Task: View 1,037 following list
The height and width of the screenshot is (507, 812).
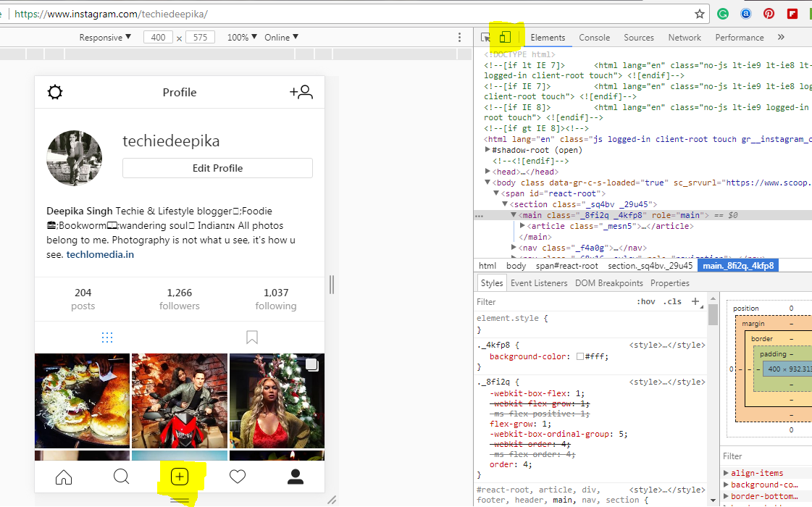Action: tap(275, 299)
